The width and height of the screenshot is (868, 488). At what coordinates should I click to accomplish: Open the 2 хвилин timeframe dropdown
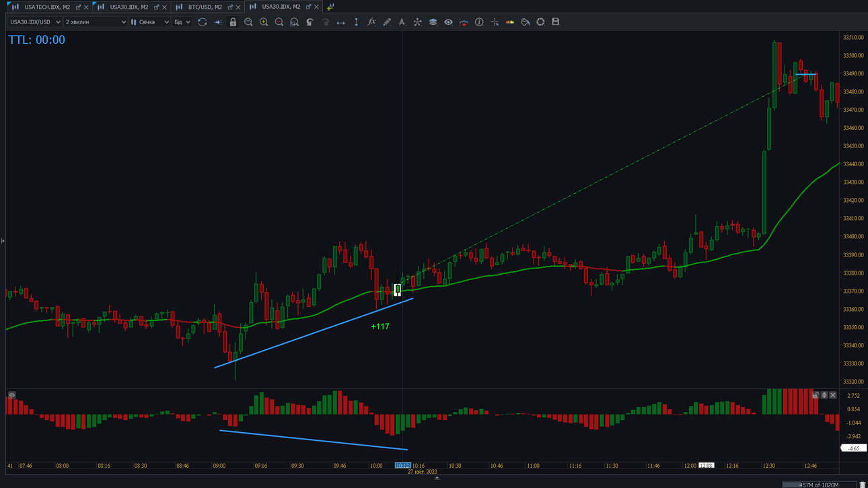96,22
